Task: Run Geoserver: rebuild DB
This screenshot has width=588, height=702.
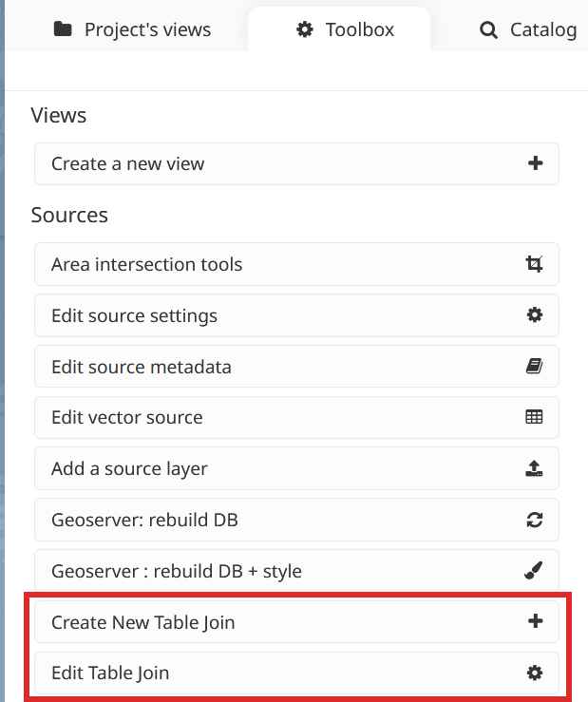Action: [144, 520]
